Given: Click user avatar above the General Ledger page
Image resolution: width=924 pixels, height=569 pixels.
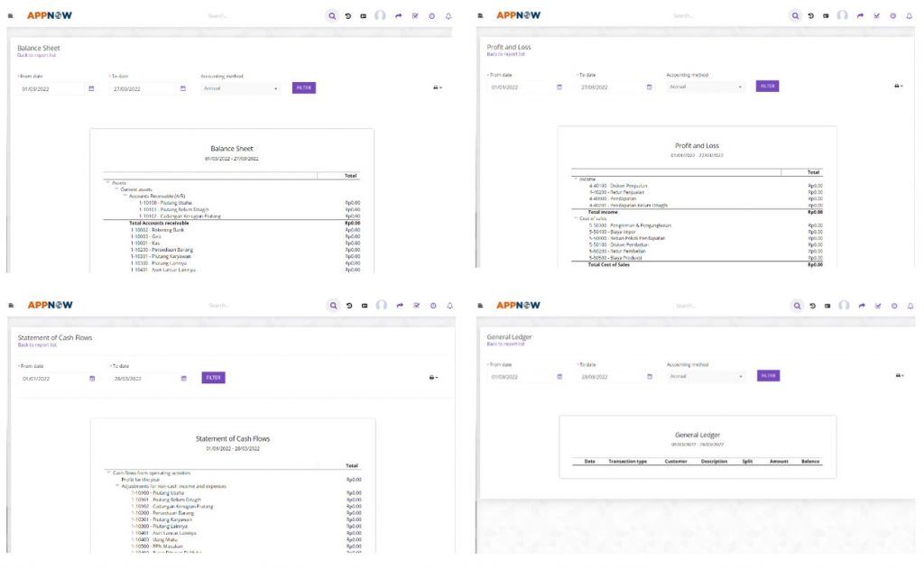Looking at the screenshot, I should coord(843,306).
